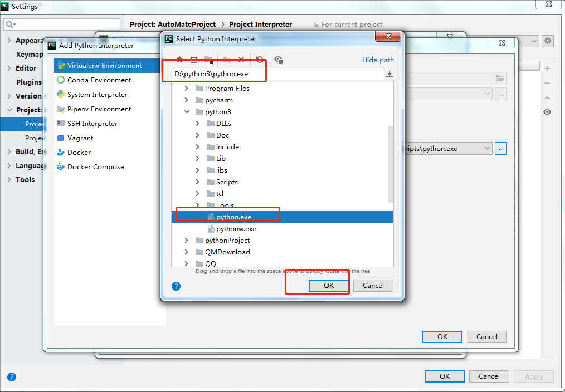The width and height of the screenshot is (565, 392).
Task: Click greyed ellipsis beside base interpreter dropdown
Action: tap(501, 94)
